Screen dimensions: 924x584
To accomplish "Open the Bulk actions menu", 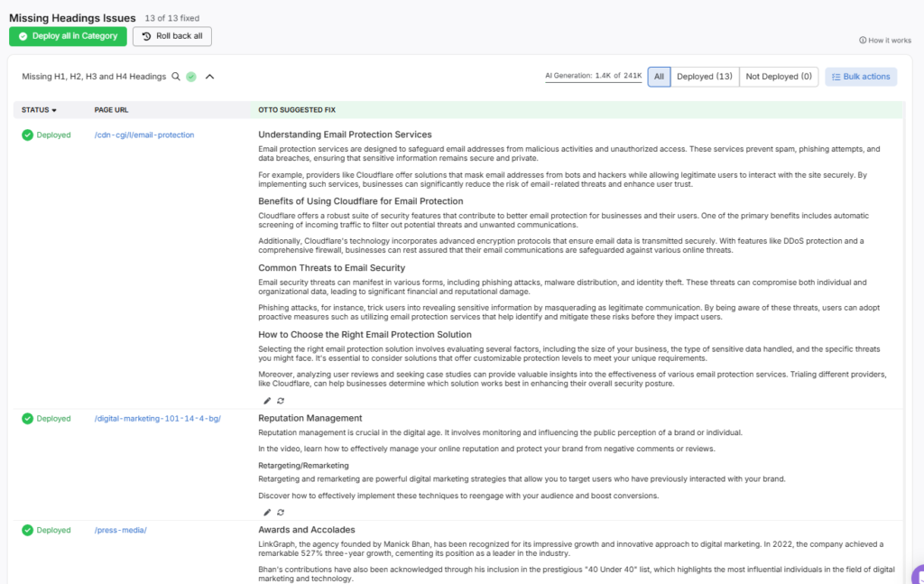I will [x=861, y=77].
